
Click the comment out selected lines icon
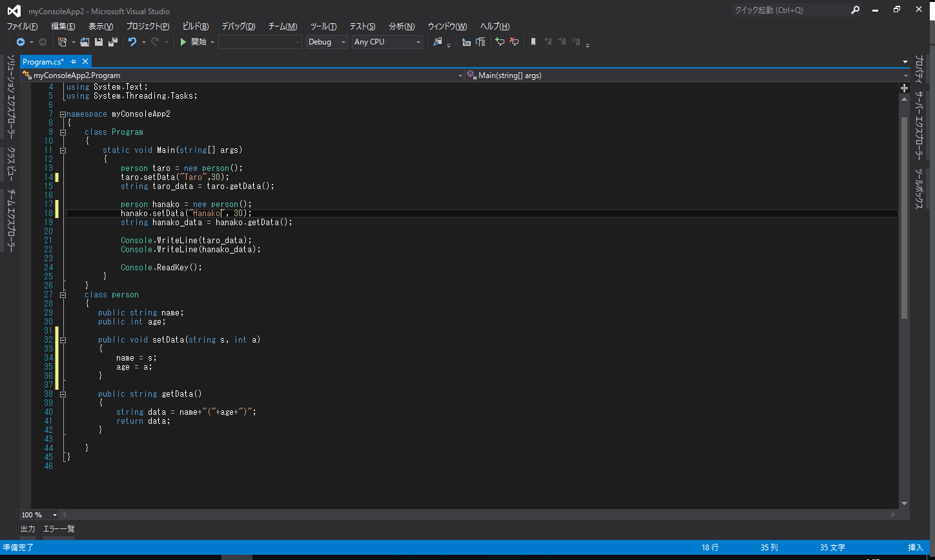click(x=499, y=42)
